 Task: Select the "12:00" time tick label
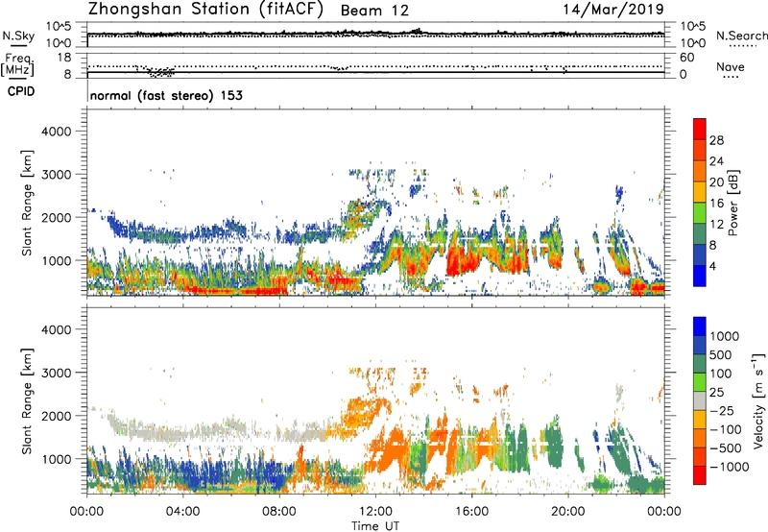coord(375,512)
